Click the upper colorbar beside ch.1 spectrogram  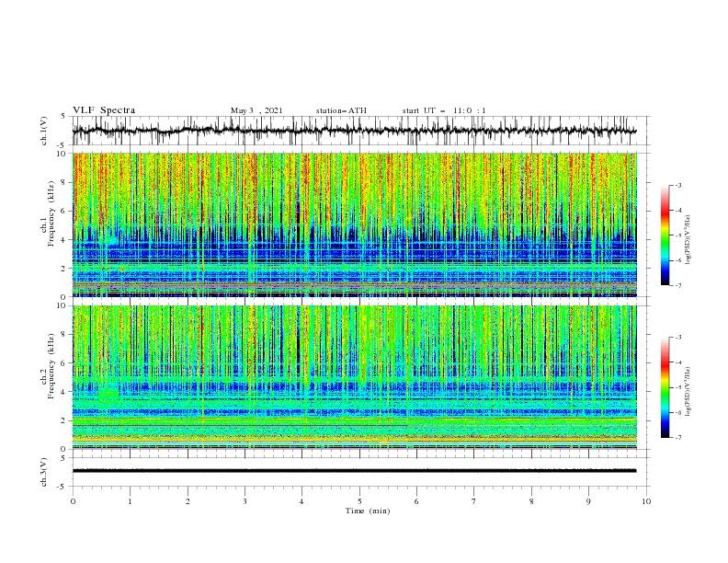[665, 236]
